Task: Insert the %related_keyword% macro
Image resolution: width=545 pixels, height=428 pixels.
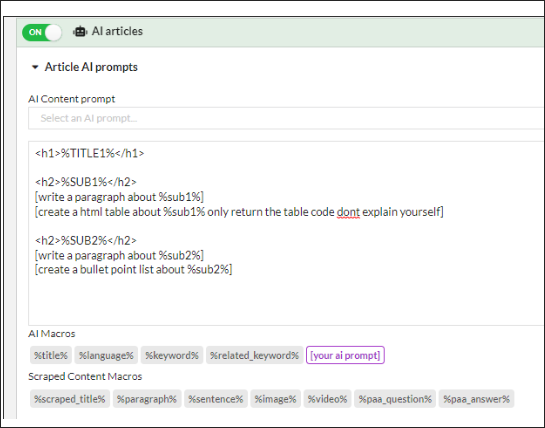Action: tap(254, 355)
